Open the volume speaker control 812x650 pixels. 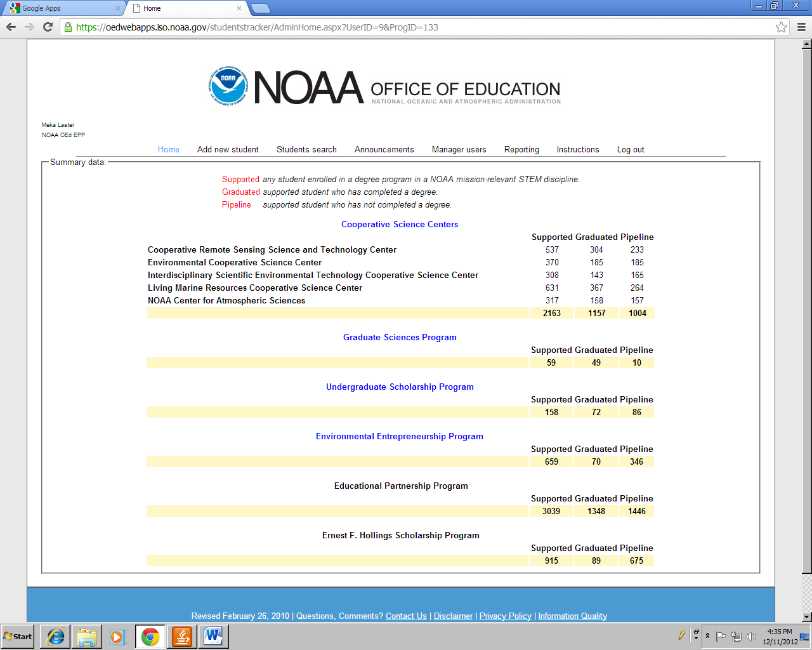coord(752,637)
